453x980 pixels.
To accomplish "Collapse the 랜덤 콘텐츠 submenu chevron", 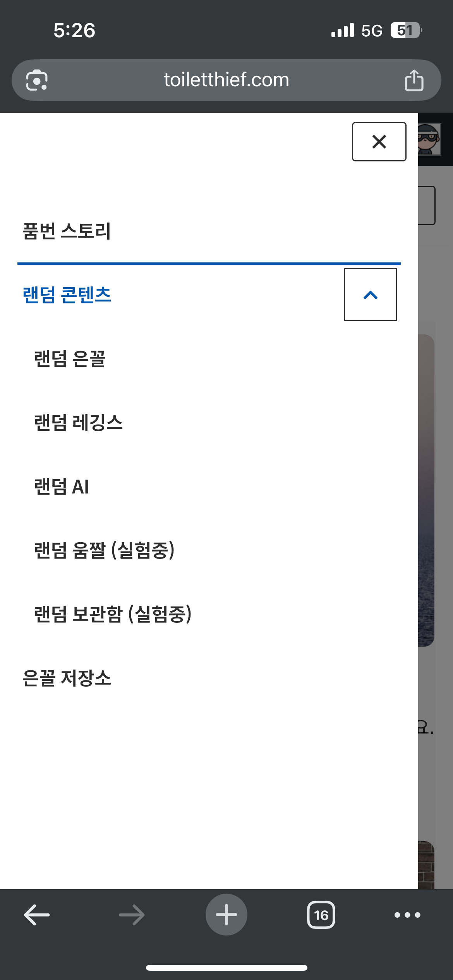I will 371,295.
